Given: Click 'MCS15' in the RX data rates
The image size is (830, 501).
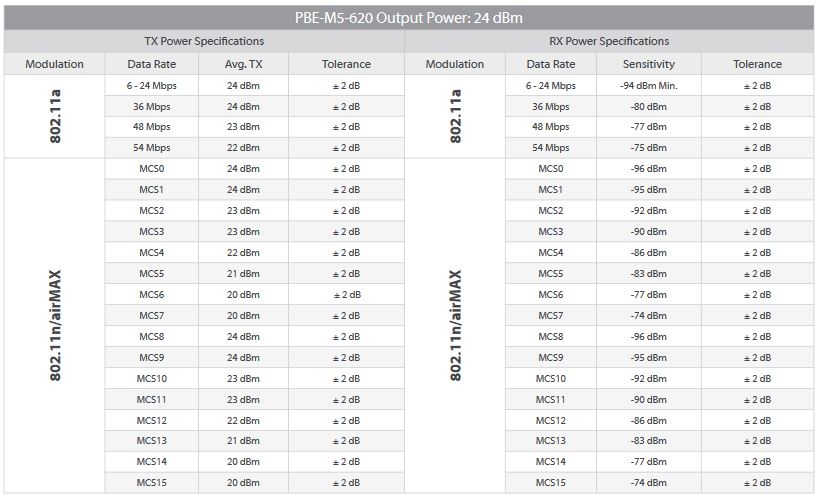Looking at the screenshot, I should (551, 483).
